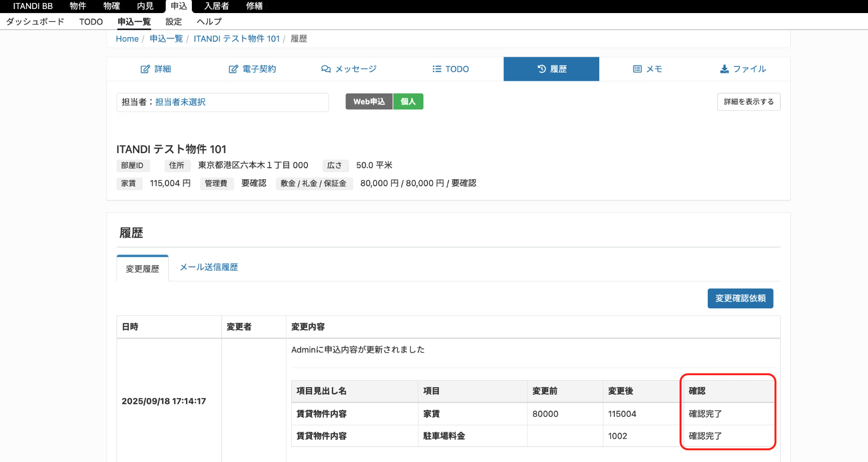Screen dimensions: 868x462
Task: Switch to the メール送信履歴 sub-tab
Action: (x=209, y=267)
